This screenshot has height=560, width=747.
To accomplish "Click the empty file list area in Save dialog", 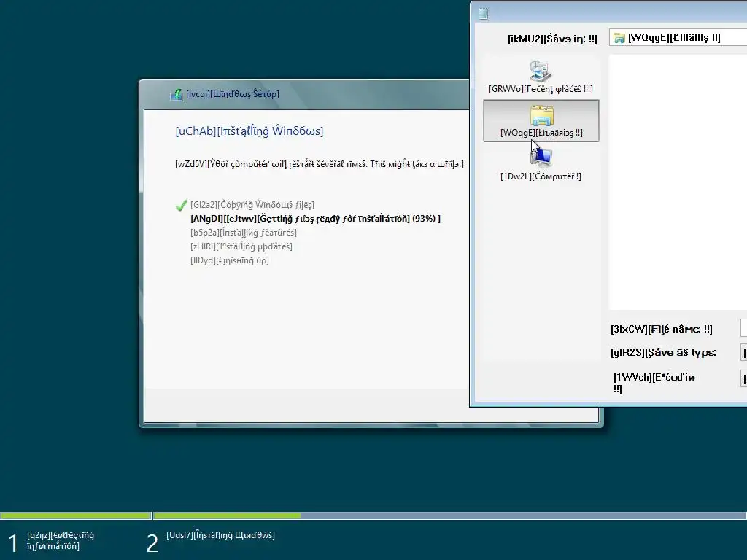I will click(678, 182).
